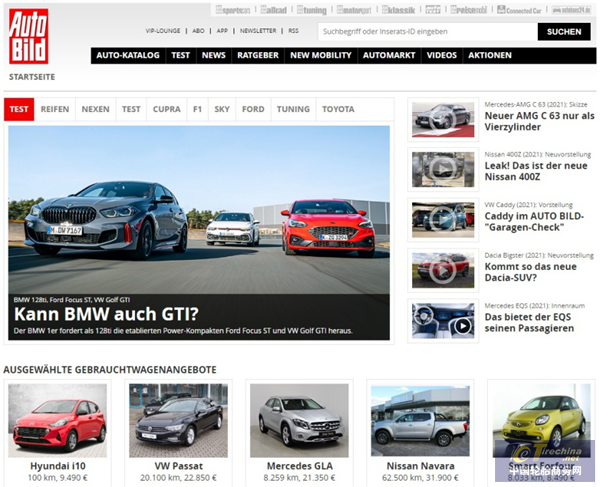This screenshot has width=600, height=487.
Task: Play the Mercedes EQS interior video
Action: click(x=443, y=321)
